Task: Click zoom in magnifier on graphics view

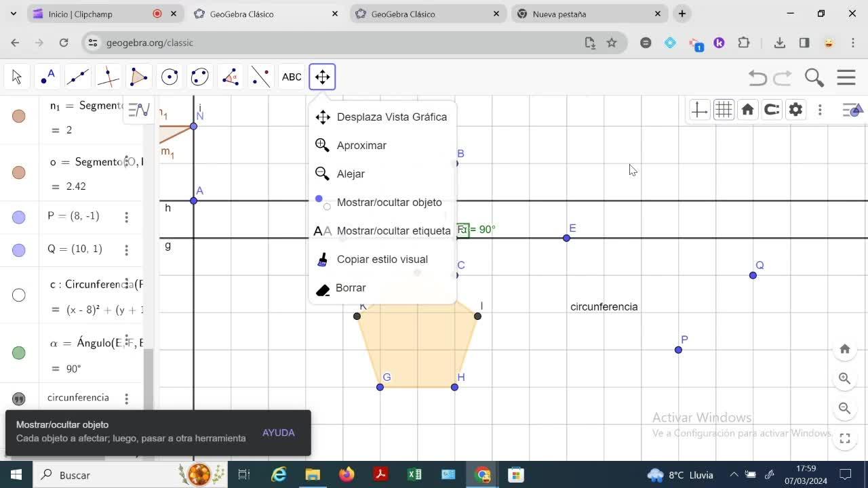Action: [x=844, y=379]
